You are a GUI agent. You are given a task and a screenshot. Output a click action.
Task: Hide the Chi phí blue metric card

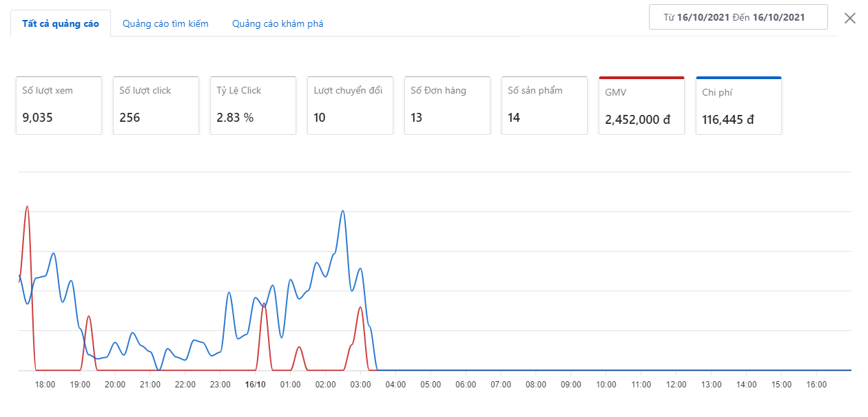click(x=738, y=107)
